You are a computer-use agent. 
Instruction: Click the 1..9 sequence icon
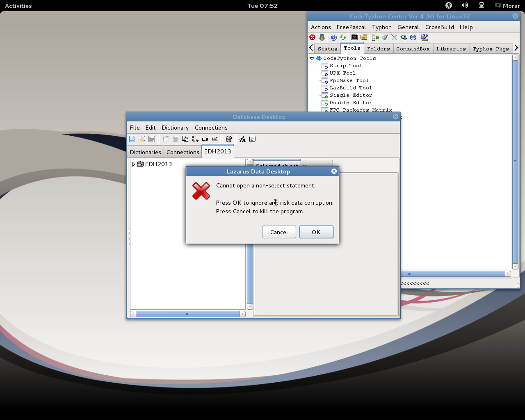[205, 139]
